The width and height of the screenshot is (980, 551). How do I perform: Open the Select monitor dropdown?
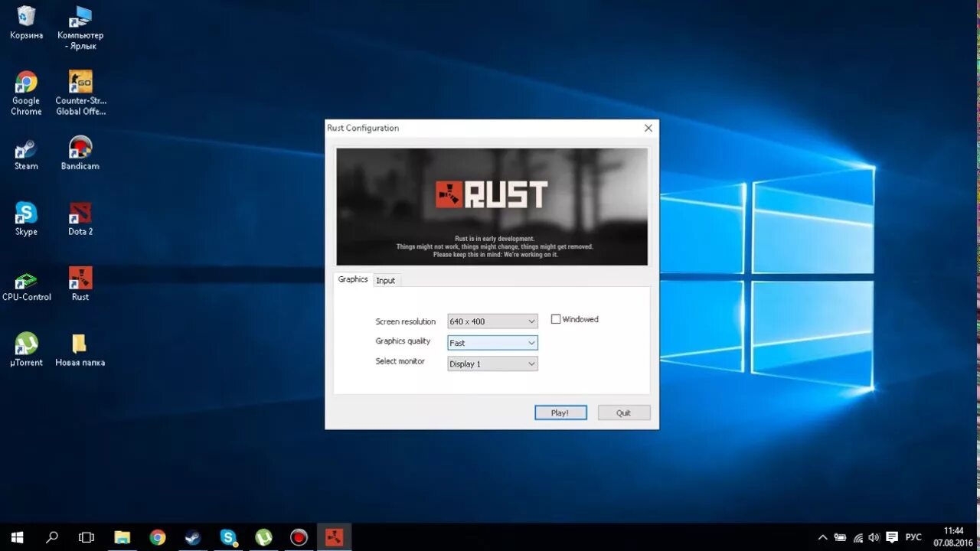click(x=492, y=364)
